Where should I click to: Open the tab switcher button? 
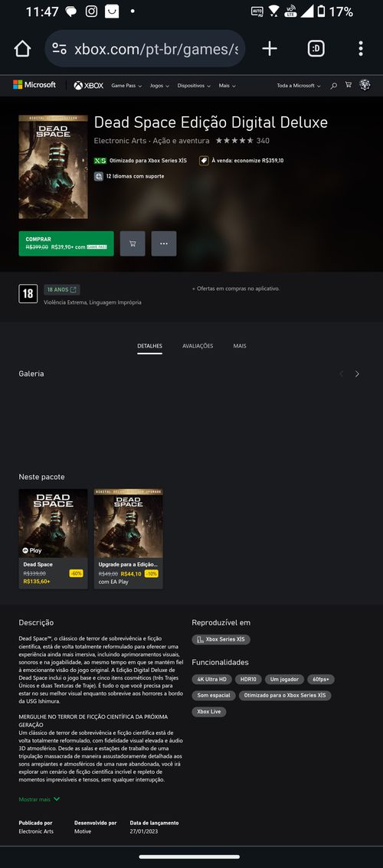pyautogui.click(x=316, y=49)
